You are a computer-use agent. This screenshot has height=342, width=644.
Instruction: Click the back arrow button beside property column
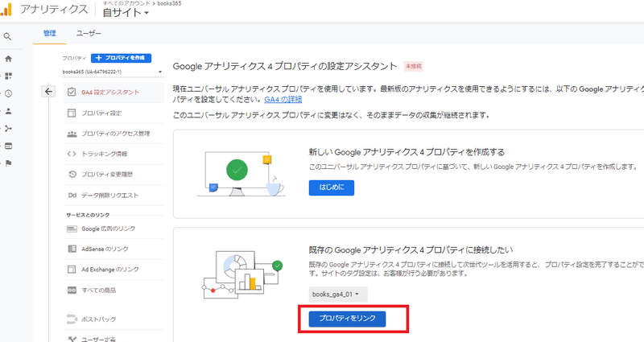click(x=48, y=92)
